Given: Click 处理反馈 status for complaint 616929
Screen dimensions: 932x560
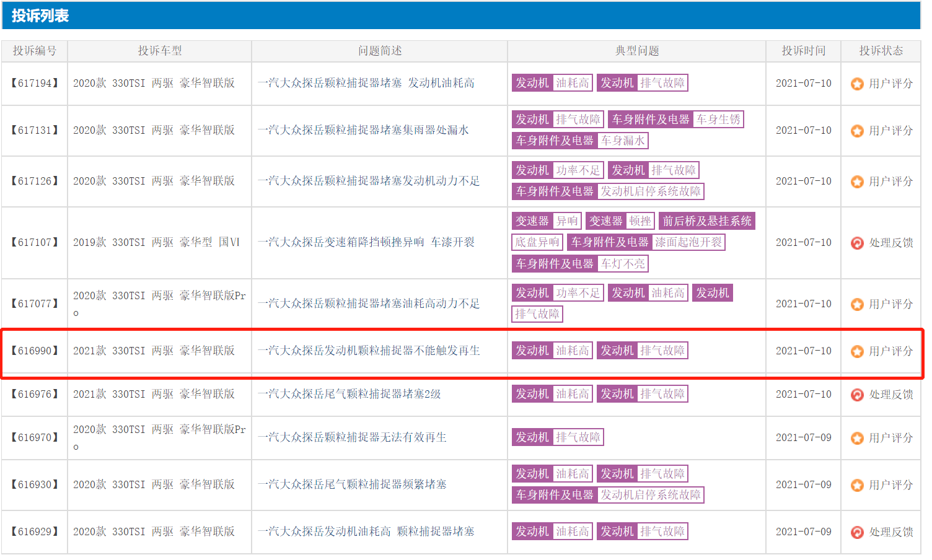Looking at the screenshot, I should [x=890, y=532].
